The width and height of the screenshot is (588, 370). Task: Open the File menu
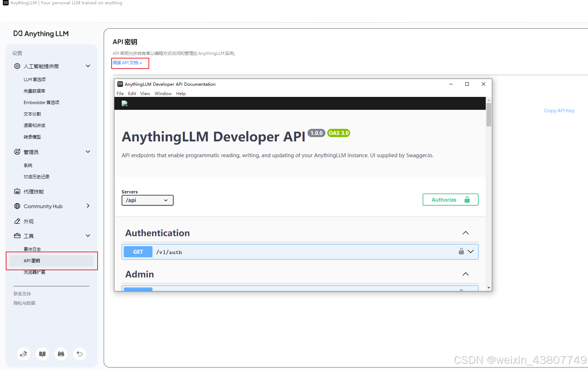pyautogui.click(x=120, y=94)
